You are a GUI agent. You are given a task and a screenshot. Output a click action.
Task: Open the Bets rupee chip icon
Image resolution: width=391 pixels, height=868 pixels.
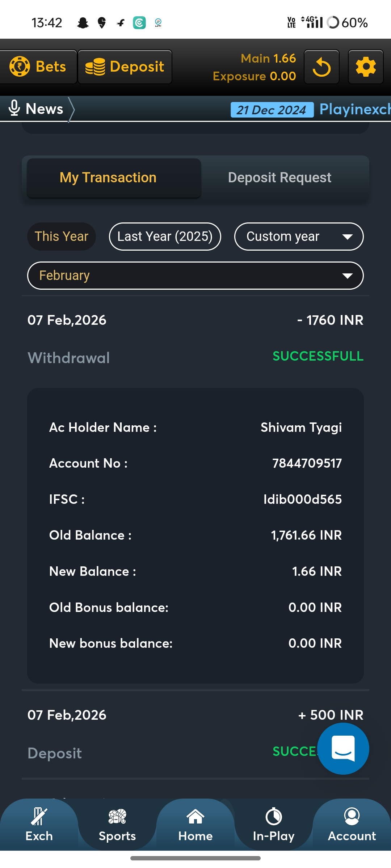pyautogui.click(x=20, y=67)
